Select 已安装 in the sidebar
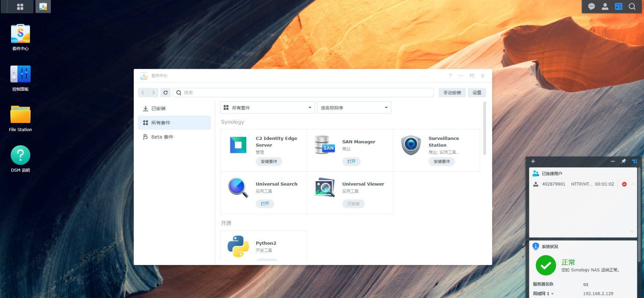This screenshot has width=644, height=298. pyautogui.click(x=174, y=108)
